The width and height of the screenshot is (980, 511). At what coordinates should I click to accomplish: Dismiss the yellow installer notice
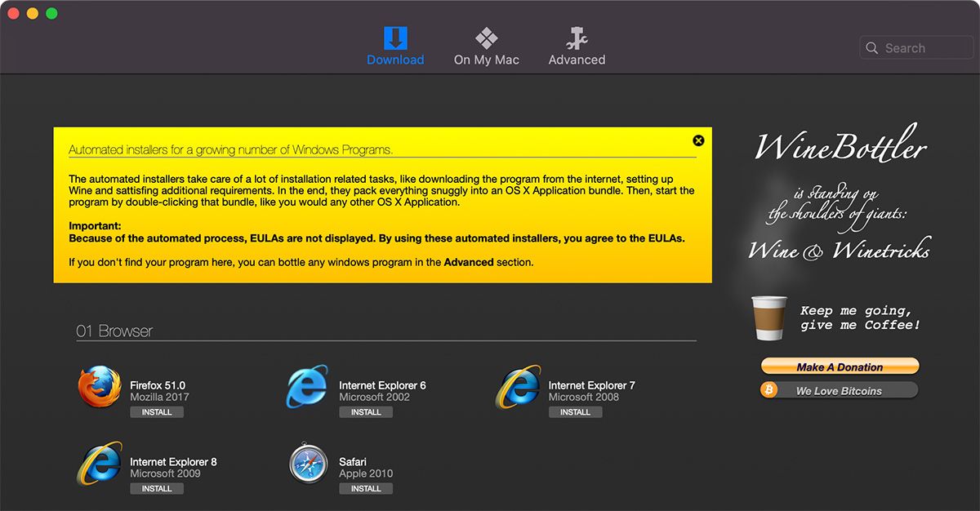[698, 140]
